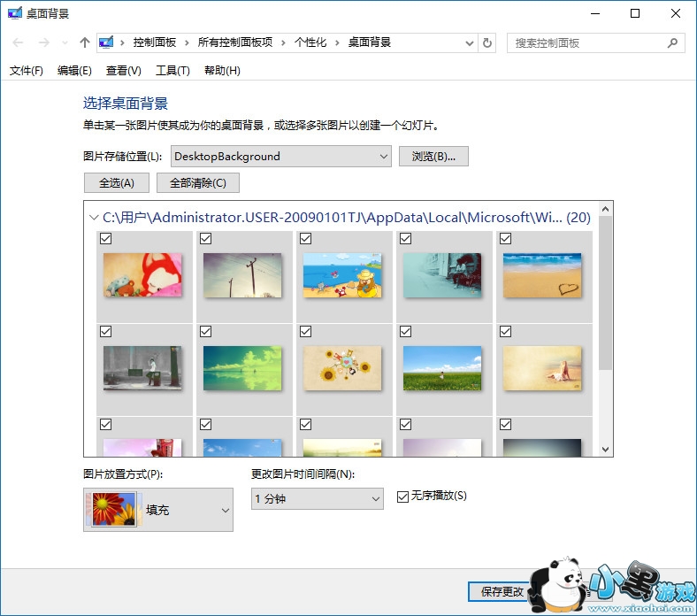The height and width of the screenshot is (616, 697).
Task: Click 个性化 breadcrumb item
Action: (x=310, y=42)
